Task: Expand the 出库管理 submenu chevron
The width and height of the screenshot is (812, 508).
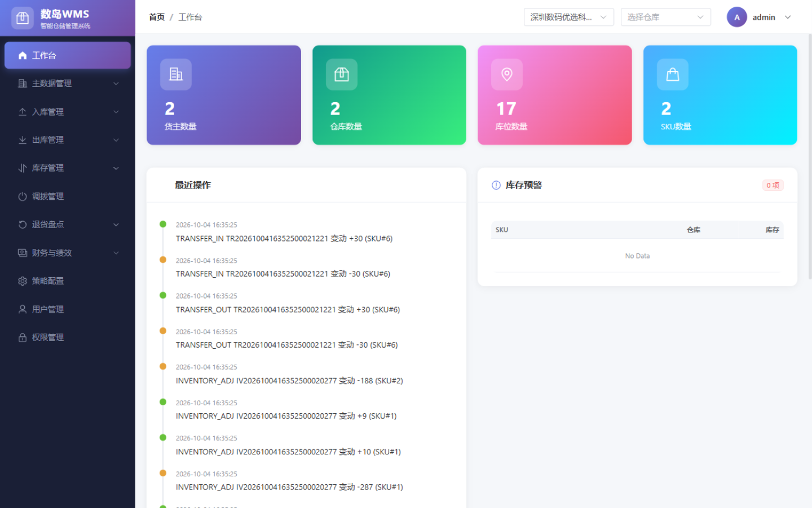Action: [x=116, y=140]
